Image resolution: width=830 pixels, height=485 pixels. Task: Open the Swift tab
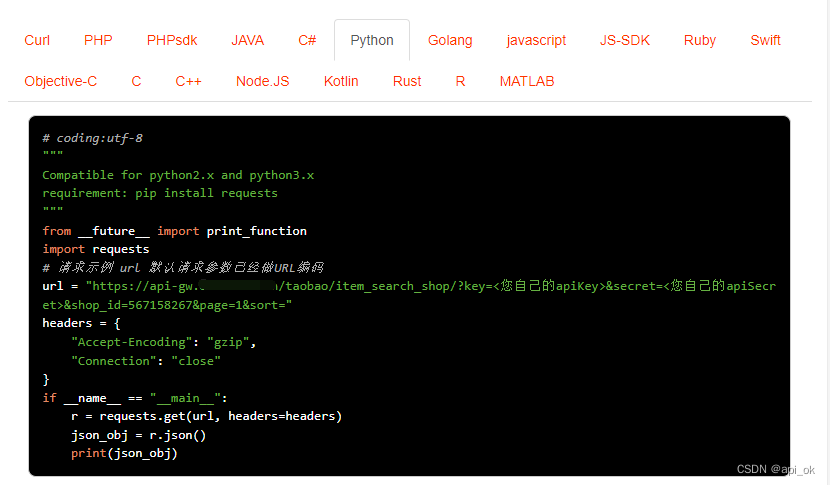tap(765, 40)
